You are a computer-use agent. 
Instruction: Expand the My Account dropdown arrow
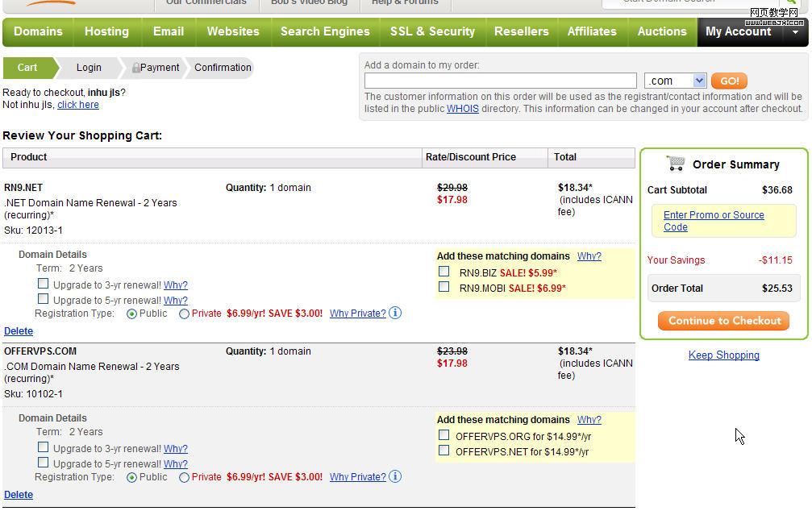tap(795, 32)
